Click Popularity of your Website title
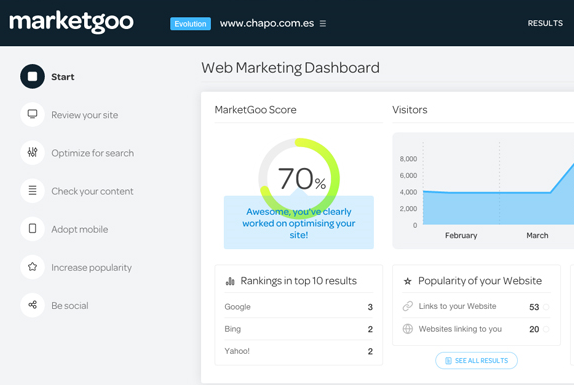Image resolution: width=574 pixels, height=385 pixels. tap(480, 281)
